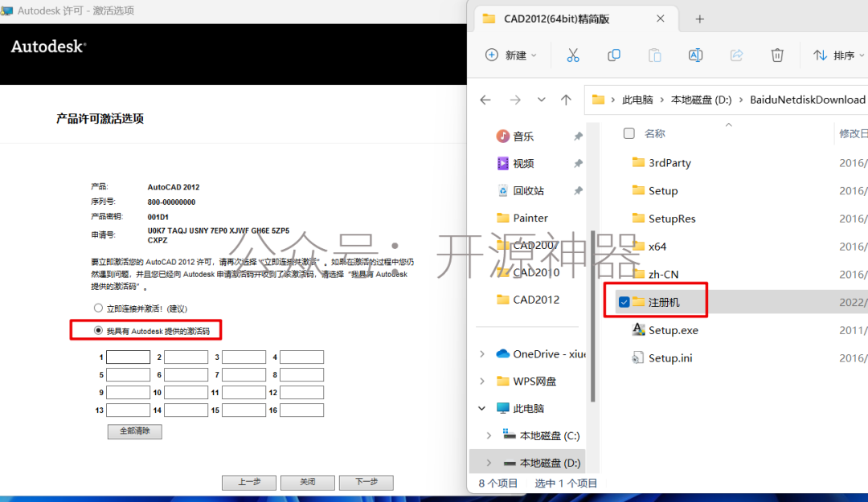
Task: Click BaiduNetdiskDownload in the address breadcrumb
Action: click(x=808, y=100)
